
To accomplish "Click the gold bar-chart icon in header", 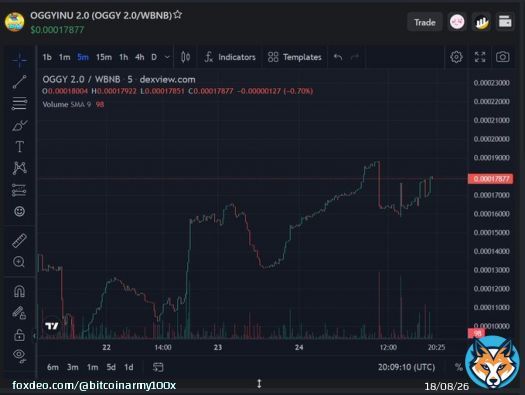I will pyautogui.click(x=481, y=22).
